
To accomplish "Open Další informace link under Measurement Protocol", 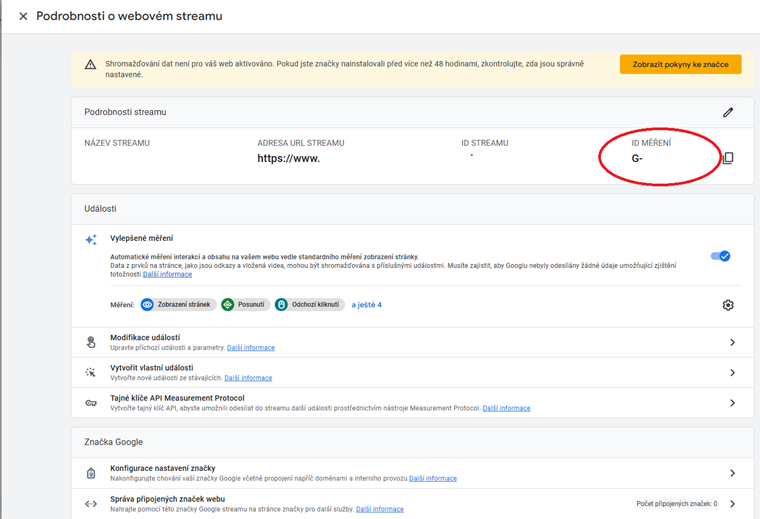I will (x=506, y=408).
